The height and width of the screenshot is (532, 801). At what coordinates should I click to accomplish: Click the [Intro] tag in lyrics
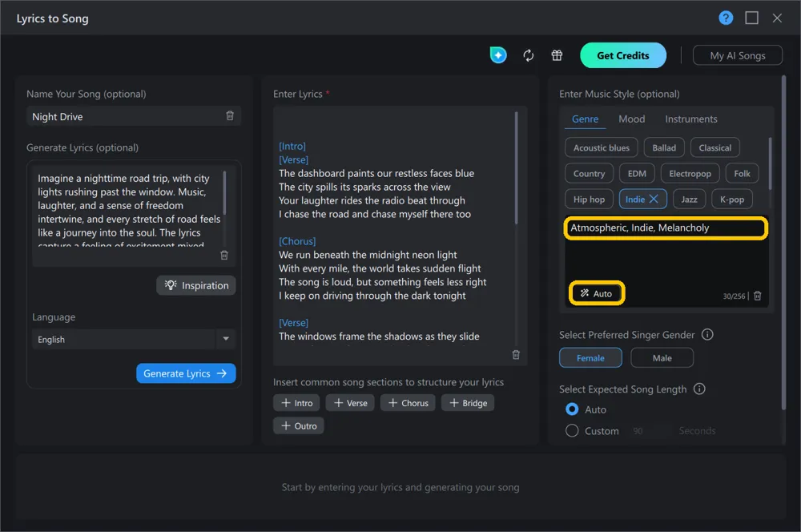tap(292, 146)
